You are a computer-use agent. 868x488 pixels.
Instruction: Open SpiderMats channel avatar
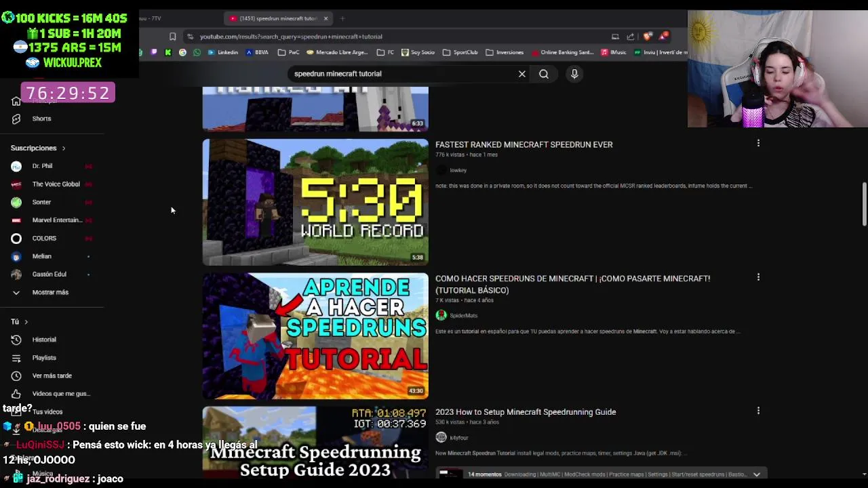tap(441, 315)
